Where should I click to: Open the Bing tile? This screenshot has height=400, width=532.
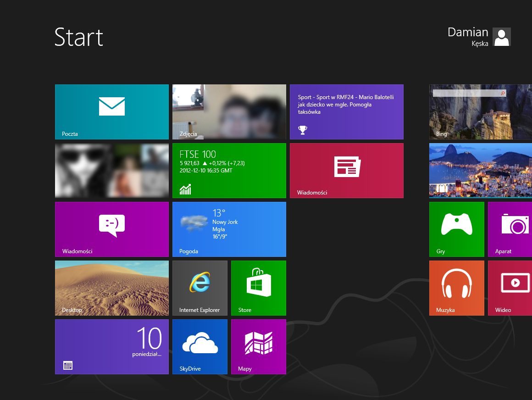pyautogui.click(x=481, y=112)
